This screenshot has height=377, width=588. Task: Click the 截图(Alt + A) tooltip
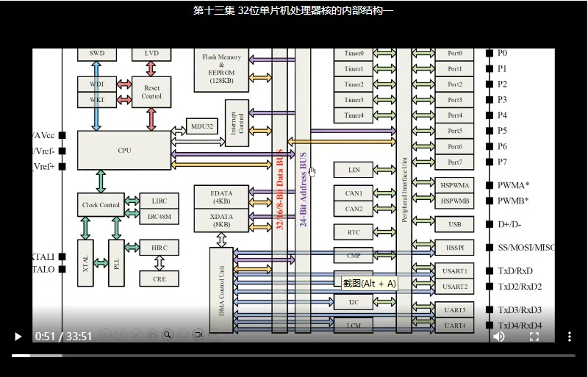[x=369, y=284]
